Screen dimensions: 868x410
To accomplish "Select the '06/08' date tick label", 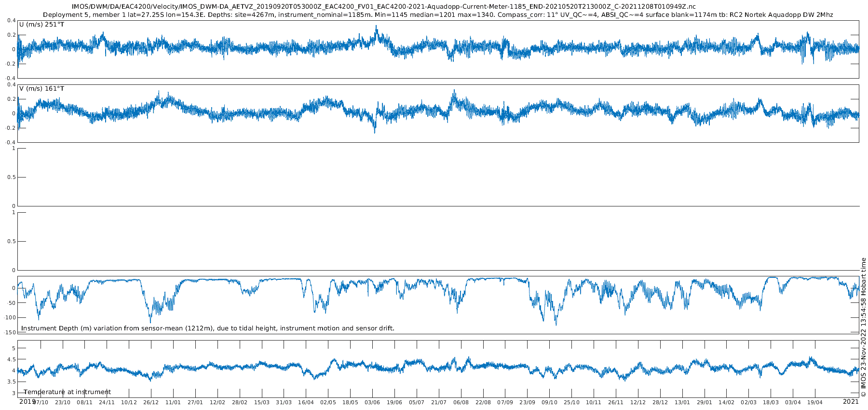I will (x=461, y=402).
